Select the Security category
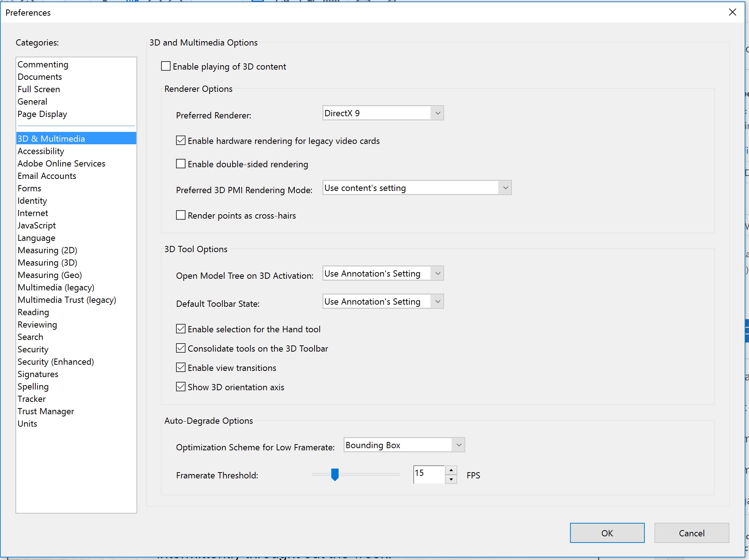This screenshot has width=749, height=560. (33, 349)
